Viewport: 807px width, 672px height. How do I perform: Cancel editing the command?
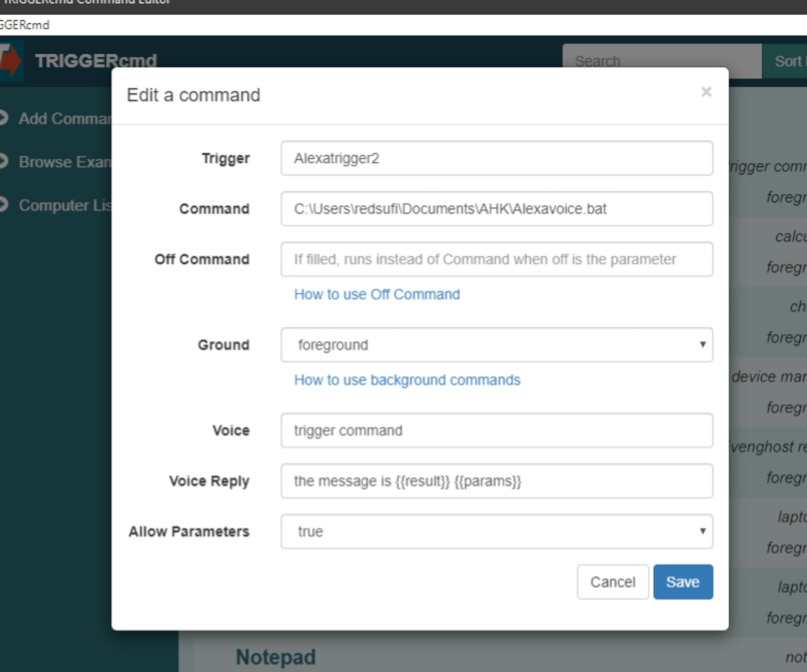point(612,582)
